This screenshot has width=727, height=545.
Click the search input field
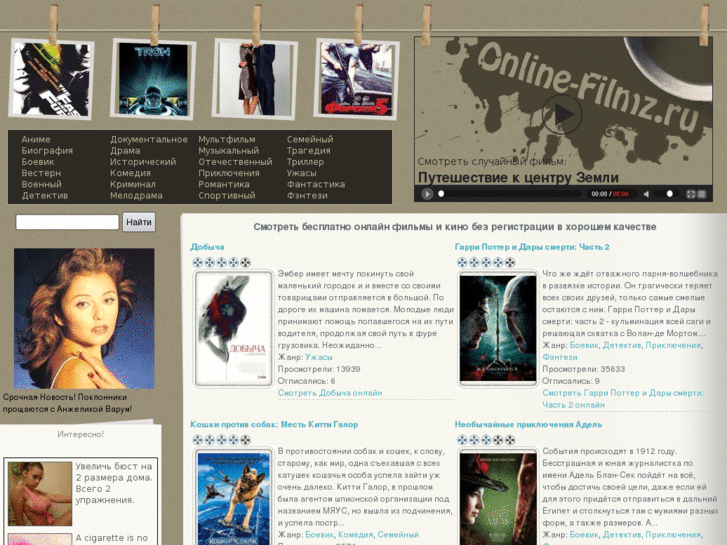(x=67, y=222)
